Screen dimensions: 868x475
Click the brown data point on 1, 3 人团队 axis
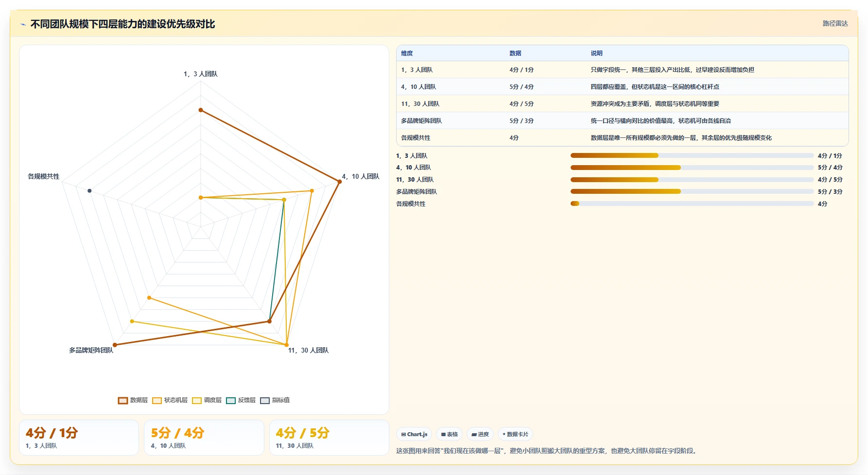pos(200,110)
